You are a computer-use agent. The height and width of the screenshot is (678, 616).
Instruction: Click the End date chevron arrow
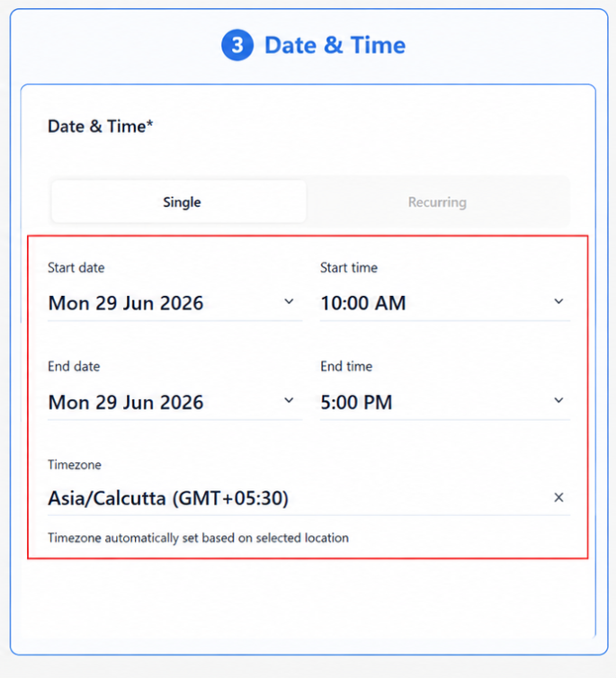289,400
